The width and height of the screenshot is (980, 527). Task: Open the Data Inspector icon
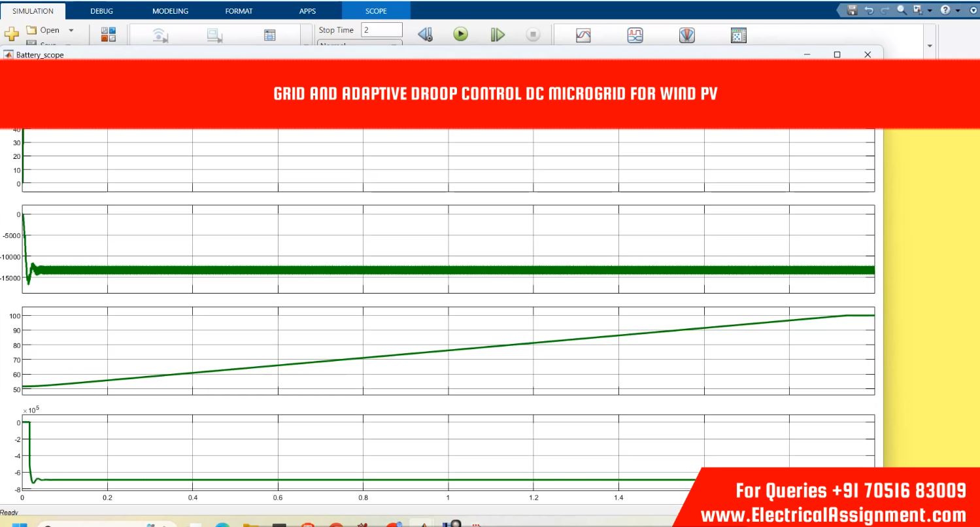point(583,36)
